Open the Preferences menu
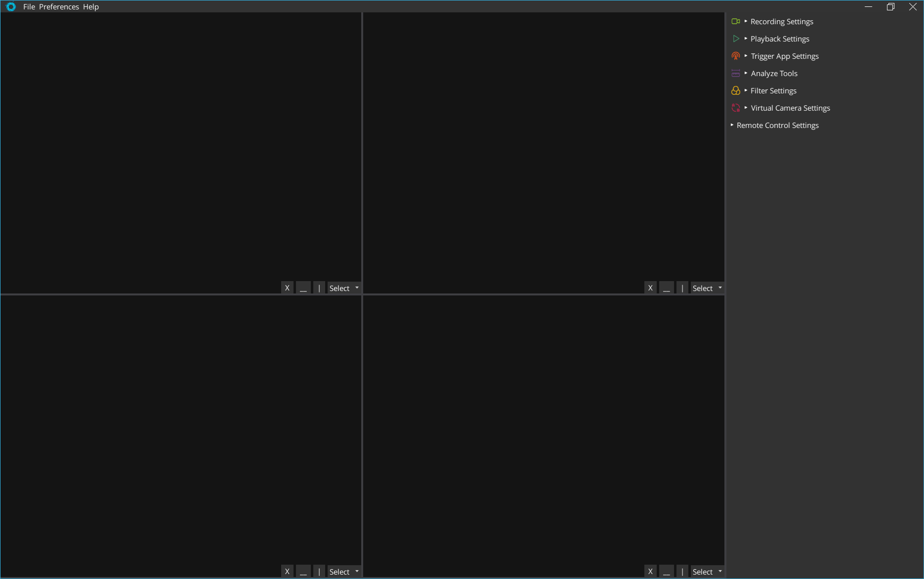Image resolution: width=924 pixels, height=579 pixels. pyautogui.click(x=59, y=6)
